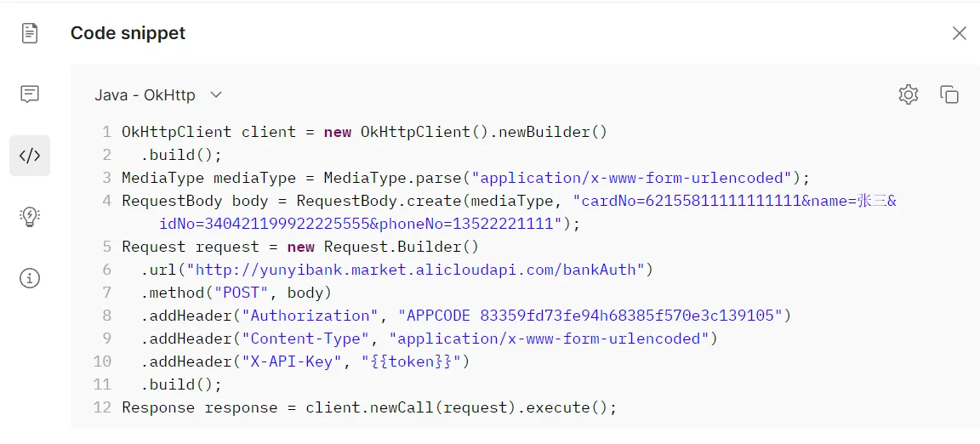Image resolution: width=980 pixels, height=444 pixels.
Task: Click the .build(); call on line 11
Action: (181, 384)
